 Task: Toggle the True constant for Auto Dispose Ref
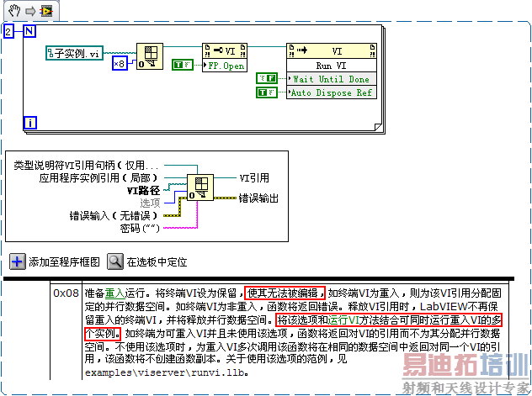tap(267, 92)
